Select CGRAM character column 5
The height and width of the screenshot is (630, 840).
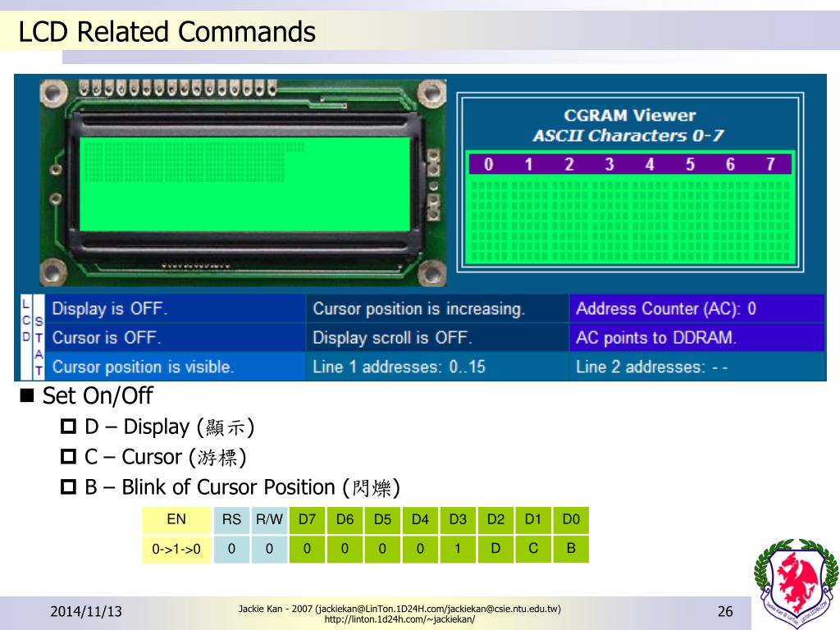pyautogui.click(x=690, y=164)
